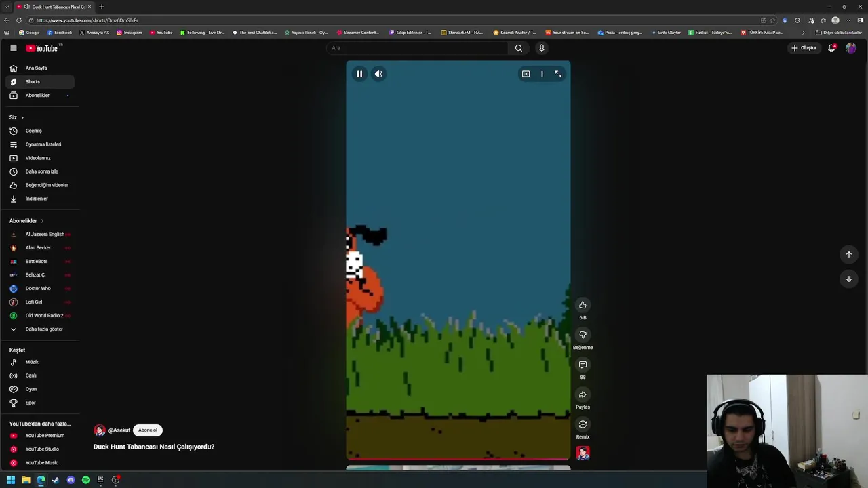Open Windows Start menu
Screen dimensions: 868x488
10,480
